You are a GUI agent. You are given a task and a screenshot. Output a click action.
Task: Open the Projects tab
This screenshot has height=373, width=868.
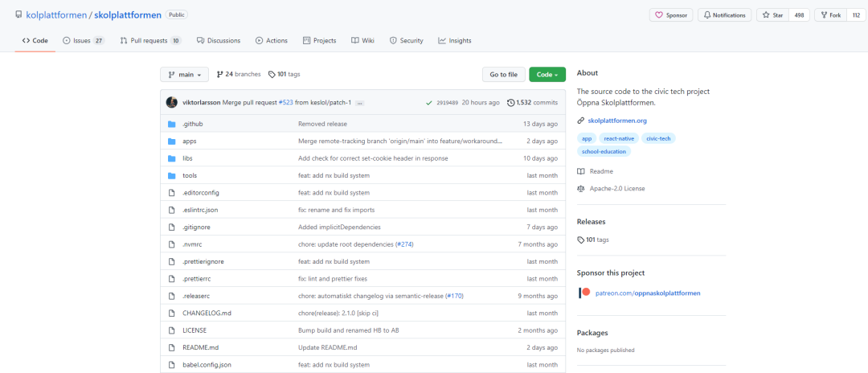tap(319, 40)
